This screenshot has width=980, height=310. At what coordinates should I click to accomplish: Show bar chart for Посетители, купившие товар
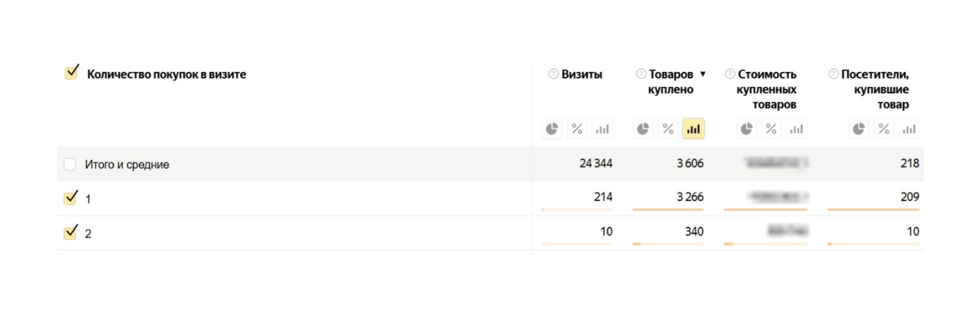coord(909,129)
